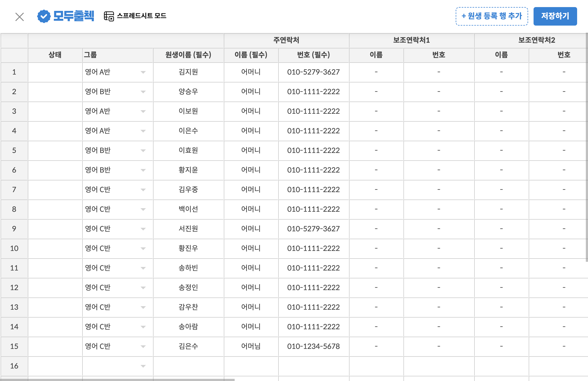Expand group dropdown for 김은수 row
The image size is (588, 381).
pyautogui.click(x=143, y=347)
